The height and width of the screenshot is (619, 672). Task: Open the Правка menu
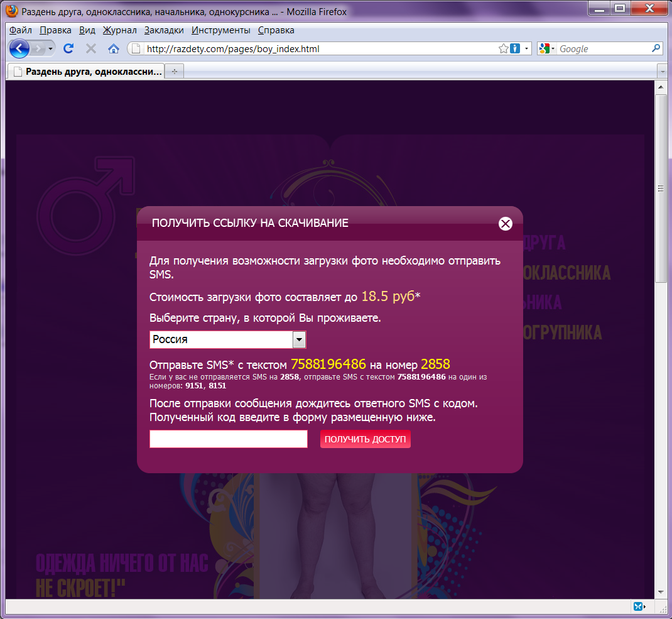tap(55, 30)
